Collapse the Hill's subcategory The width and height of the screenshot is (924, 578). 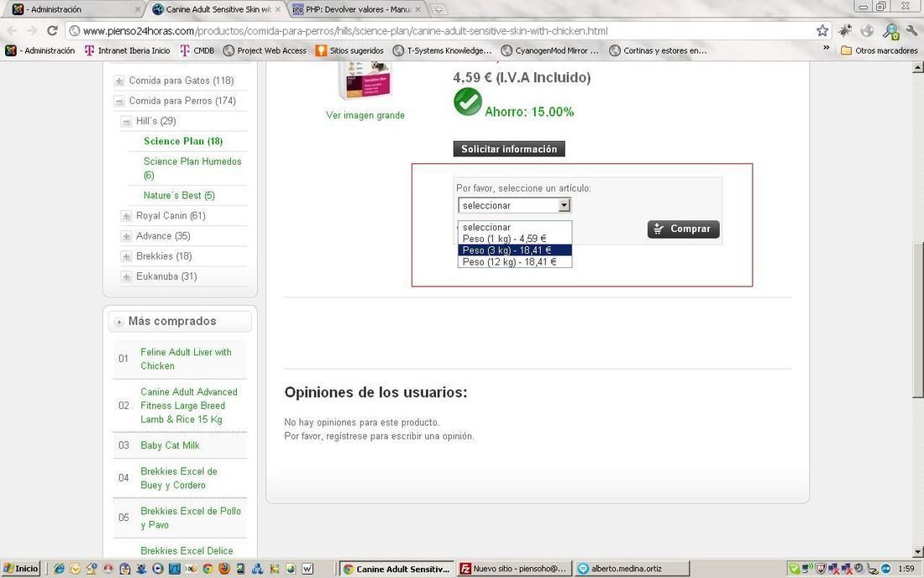126,121
